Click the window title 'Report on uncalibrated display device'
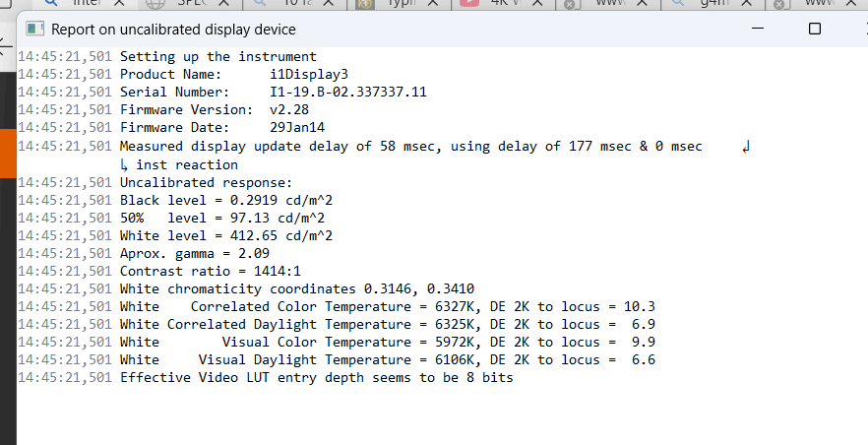The width and height of the screenshot is (868, 445). [x=173, y=30]
